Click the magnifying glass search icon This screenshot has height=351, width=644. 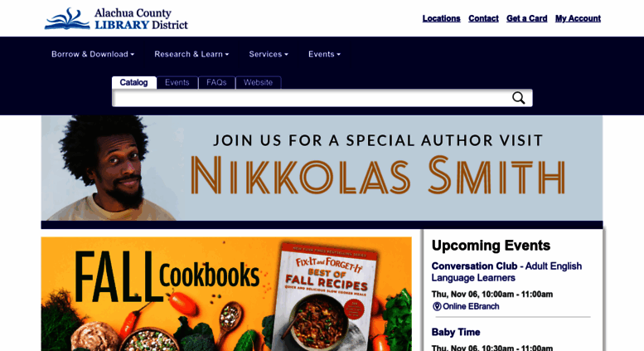pos(518,98)
